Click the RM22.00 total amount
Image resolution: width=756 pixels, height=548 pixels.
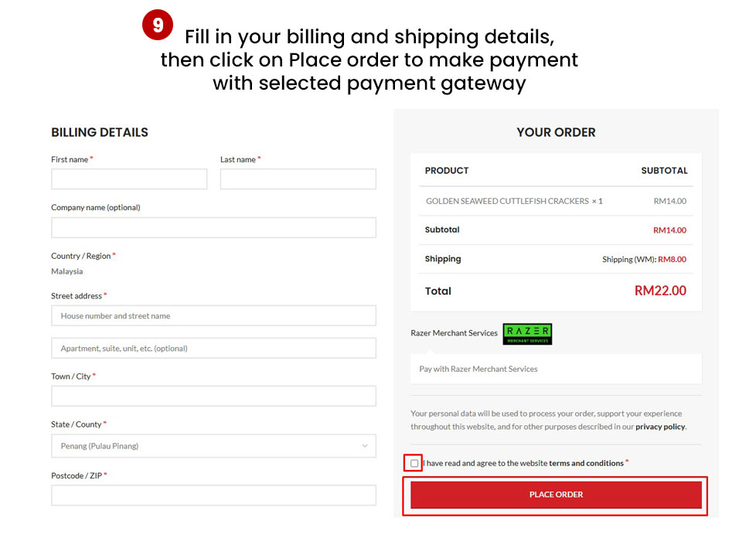(660, 291)
